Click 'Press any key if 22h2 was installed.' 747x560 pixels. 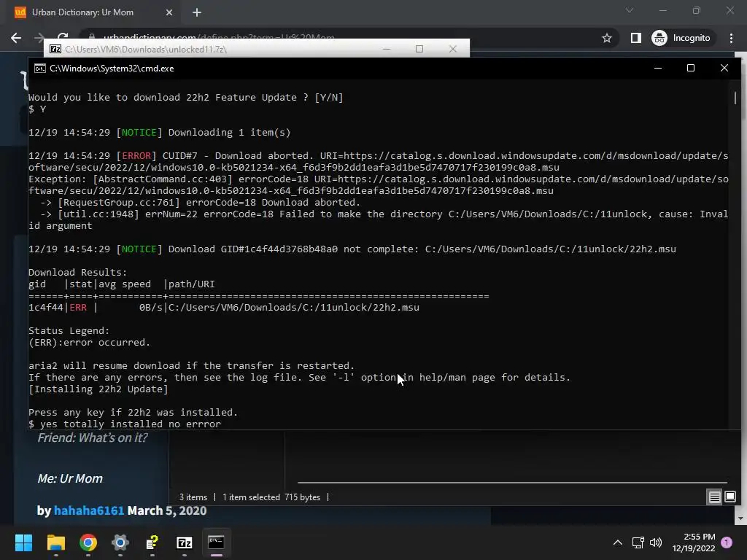[133, 413]
